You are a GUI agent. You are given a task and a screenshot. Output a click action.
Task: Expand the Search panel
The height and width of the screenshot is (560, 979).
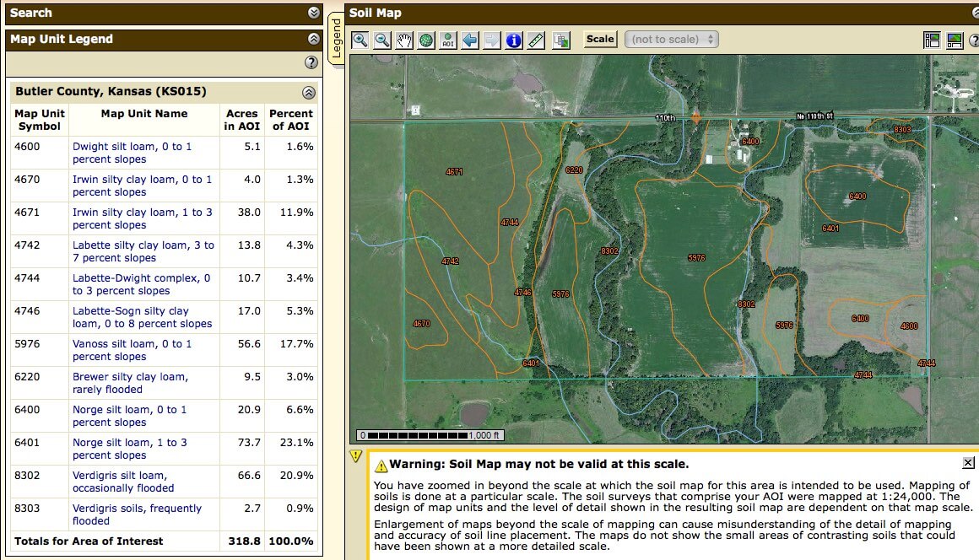click(x=314, y=13)
